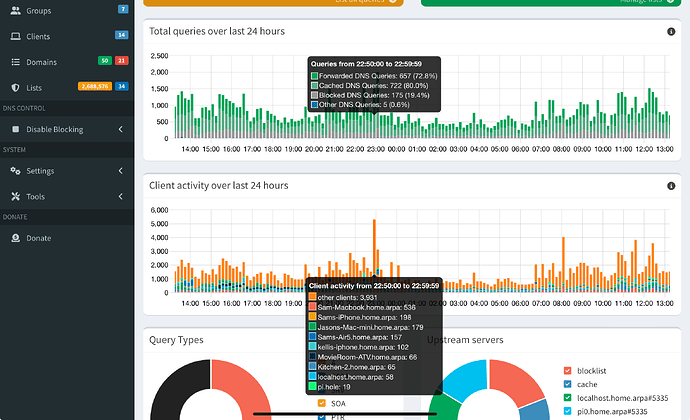Image resolution: width=690 pixels, height=420 pixels.
Task: Click Sam-Macbook.home.arpa: 536 tooltip row
Action: point(362,307)
